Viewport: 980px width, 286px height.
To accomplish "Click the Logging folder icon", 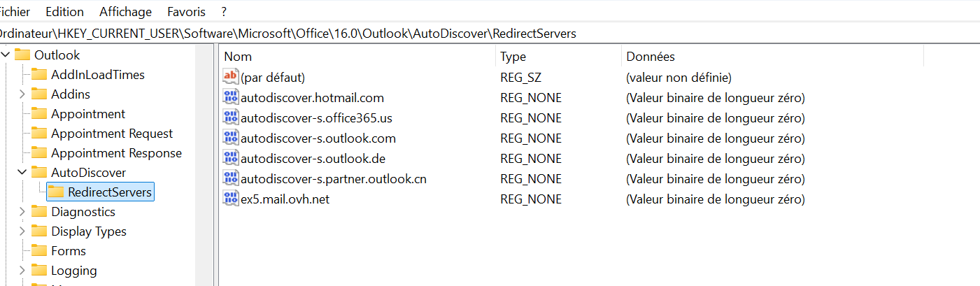I will 40,270.
